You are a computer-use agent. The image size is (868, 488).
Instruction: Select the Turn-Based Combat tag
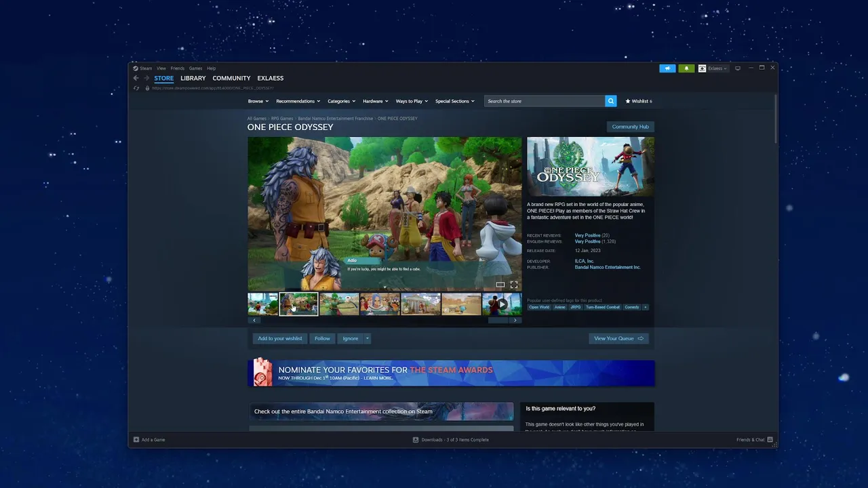pos(603,307)
